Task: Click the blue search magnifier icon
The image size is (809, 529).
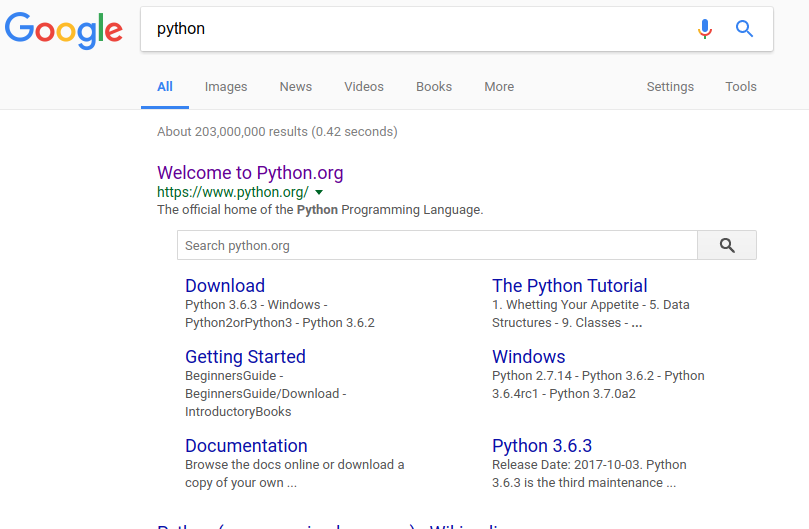Action: click(745, 29)
